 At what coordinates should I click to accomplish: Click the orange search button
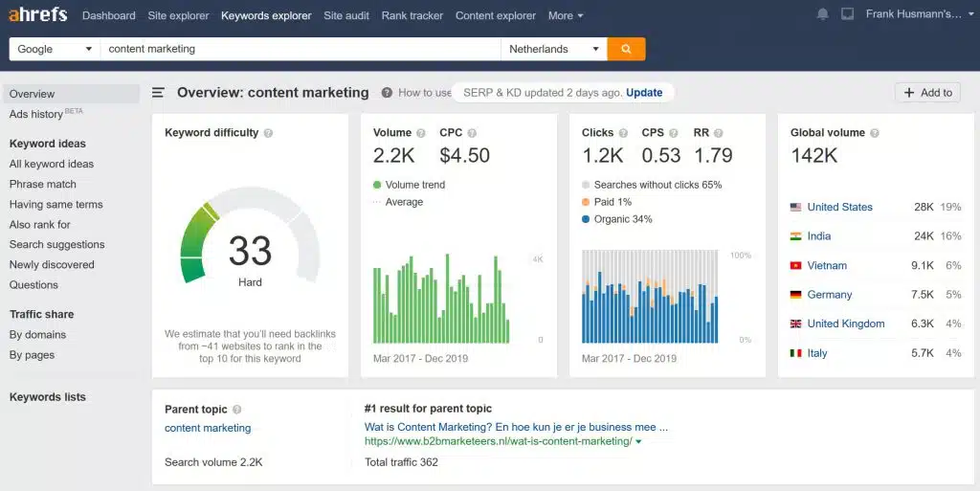[626, 49]
